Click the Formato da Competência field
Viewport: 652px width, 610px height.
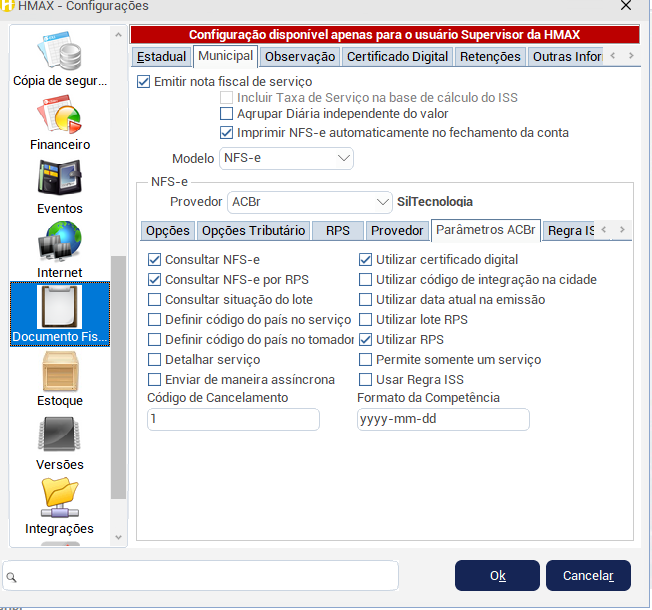tap(442, 420)
